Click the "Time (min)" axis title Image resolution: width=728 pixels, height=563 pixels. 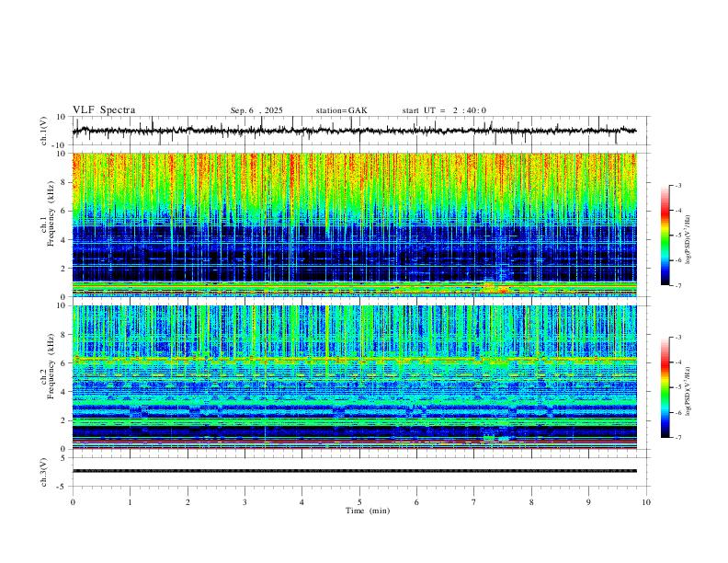pos(368,511)
